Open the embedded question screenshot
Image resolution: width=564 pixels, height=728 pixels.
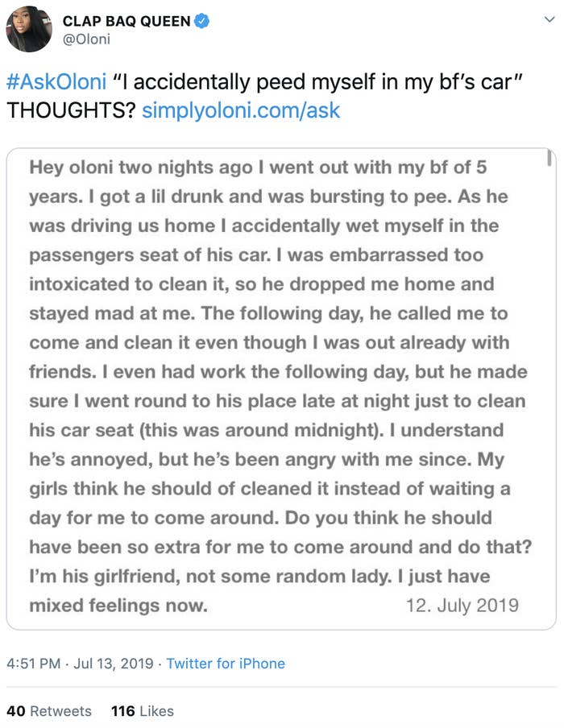pyautogui.click(x=280, y=387)
